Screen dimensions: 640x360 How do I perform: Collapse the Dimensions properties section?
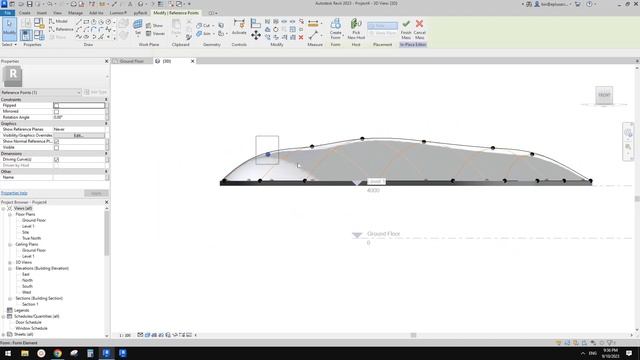pos(106,153)
